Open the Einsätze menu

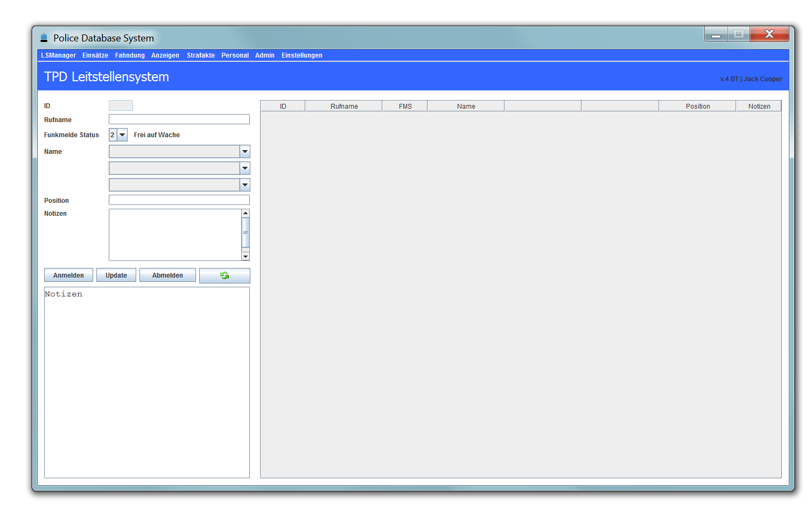[x=95, y=55]
